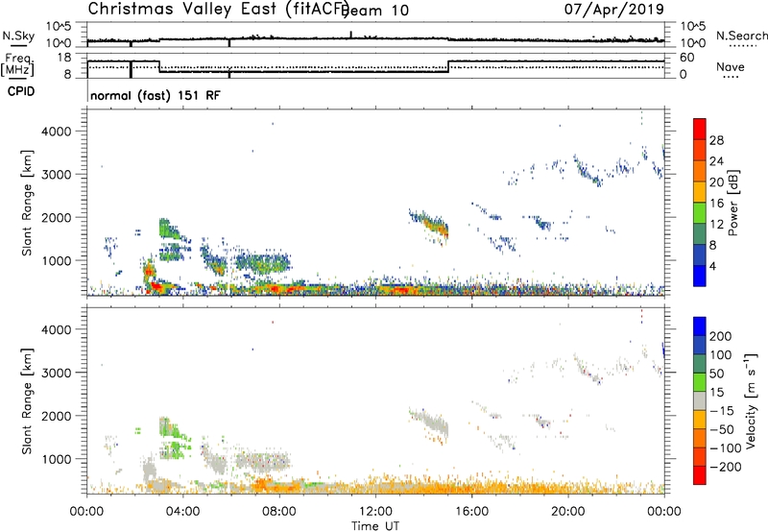Click the 'Velocity [m s-1]' color bar label
The height and width of the screenshot is (532, 768).
751,400
